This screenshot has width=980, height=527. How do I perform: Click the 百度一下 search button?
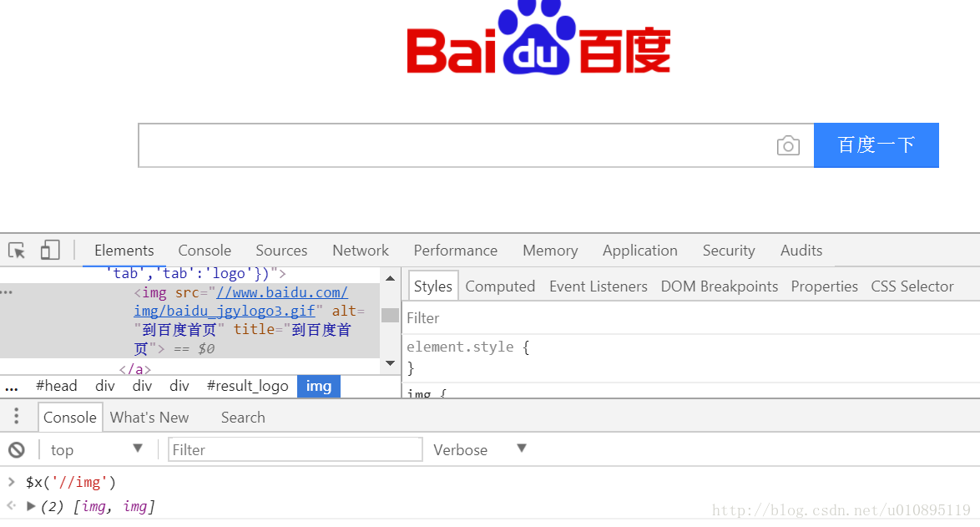(876, 145)
